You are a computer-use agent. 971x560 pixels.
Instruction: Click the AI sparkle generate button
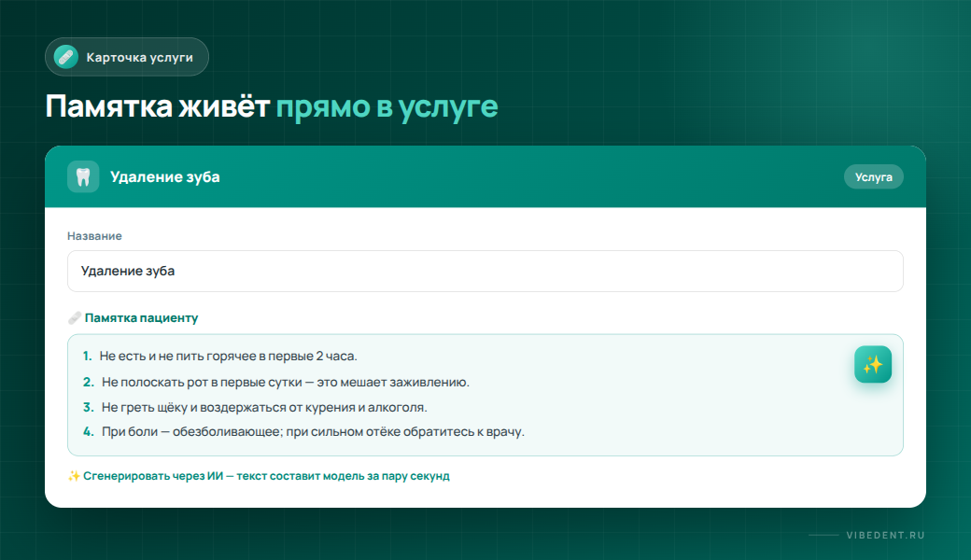coord(873,364)
